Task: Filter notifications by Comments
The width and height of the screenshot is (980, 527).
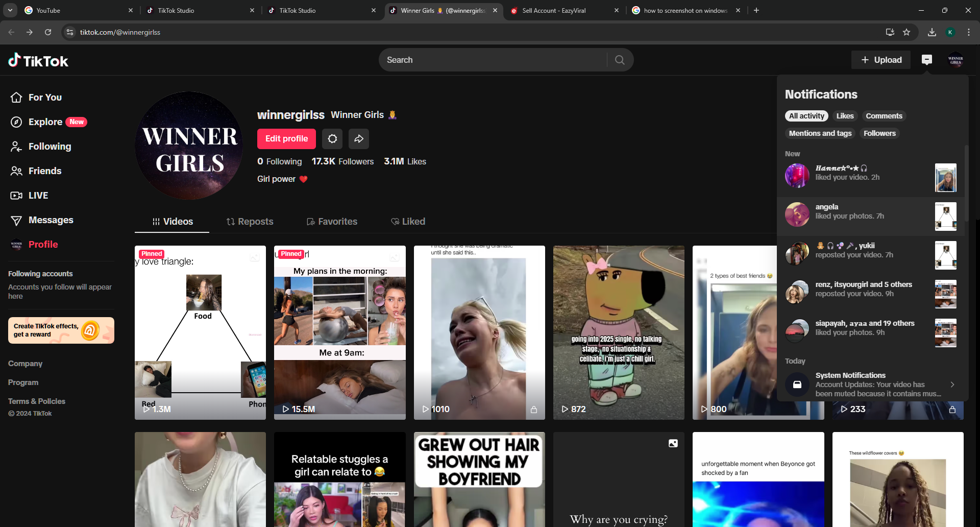Action: 884,116
